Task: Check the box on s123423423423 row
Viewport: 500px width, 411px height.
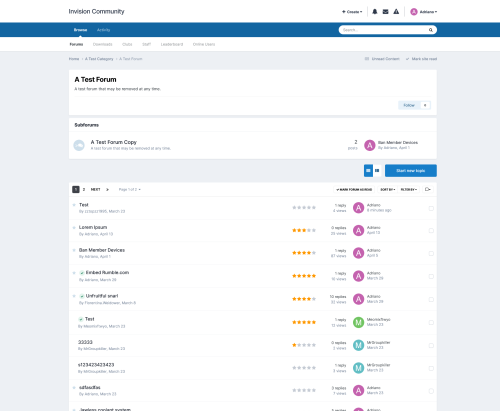Action: [x=431, y=368]
